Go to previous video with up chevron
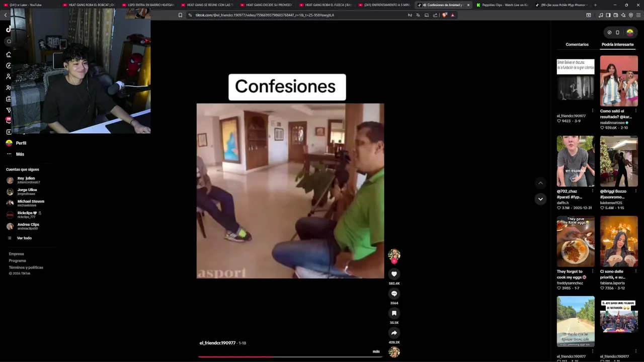Screen dimensions: 644x362 pos(540,183)
